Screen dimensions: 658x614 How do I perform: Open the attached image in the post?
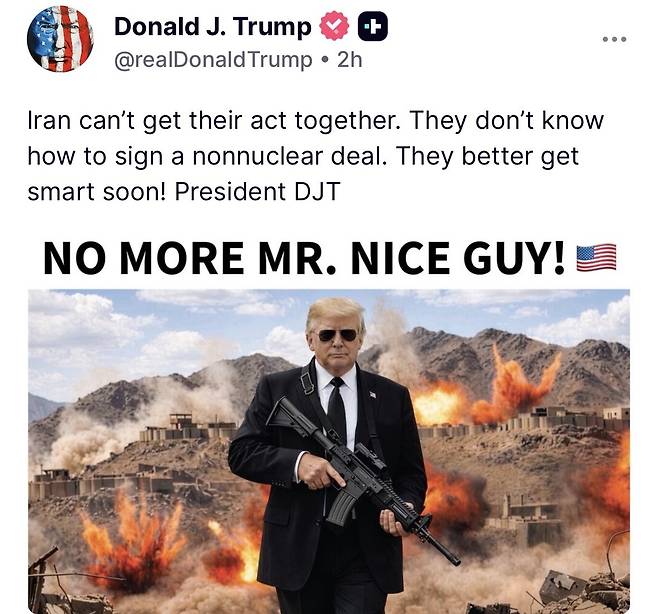point(329,451)
